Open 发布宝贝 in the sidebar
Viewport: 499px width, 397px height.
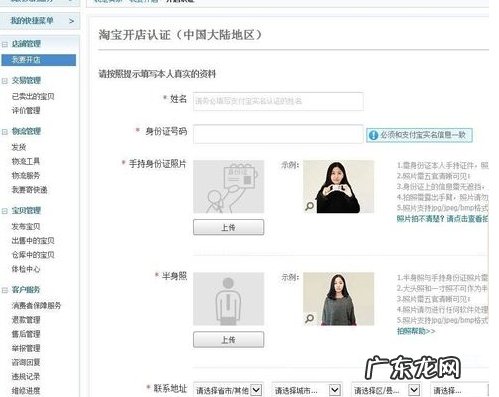click(26, 226)
